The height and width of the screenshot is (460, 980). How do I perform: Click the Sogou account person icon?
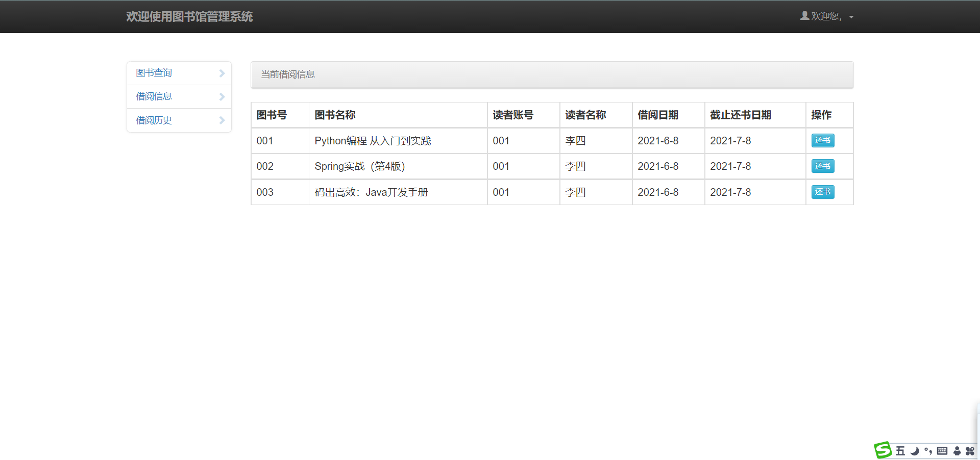(x=957, y=451)
